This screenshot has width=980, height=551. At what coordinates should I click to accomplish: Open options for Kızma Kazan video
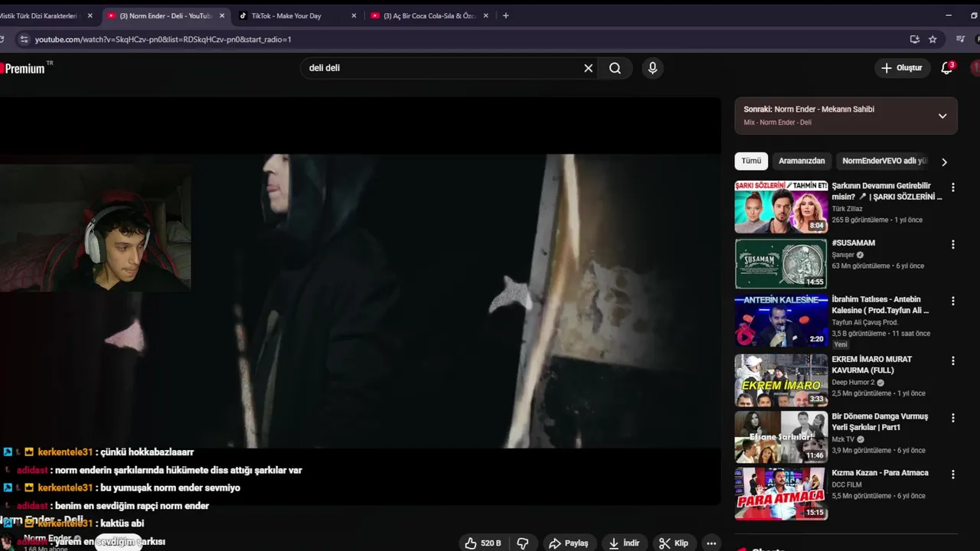click(x=953, y=475)
